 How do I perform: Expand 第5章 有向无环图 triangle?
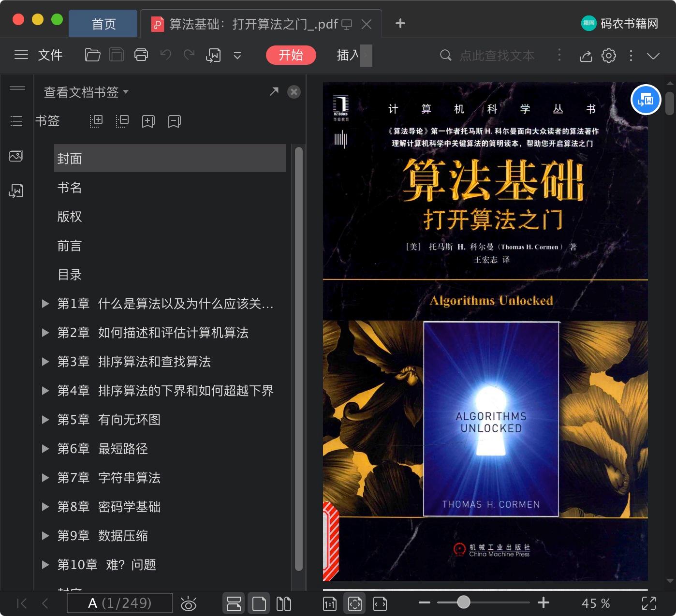(x=45, y=420)
